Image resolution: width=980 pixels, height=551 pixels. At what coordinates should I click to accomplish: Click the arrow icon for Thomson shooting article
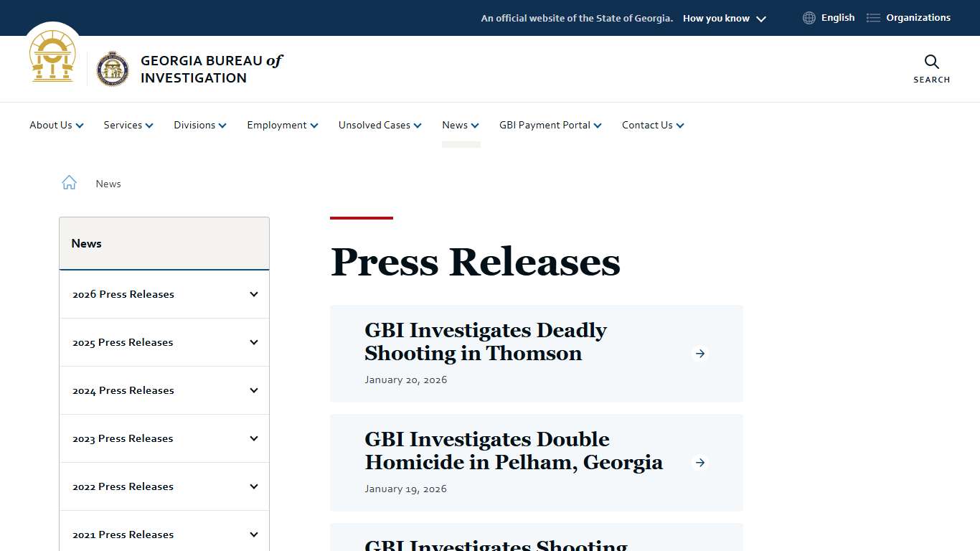(699, 353)
